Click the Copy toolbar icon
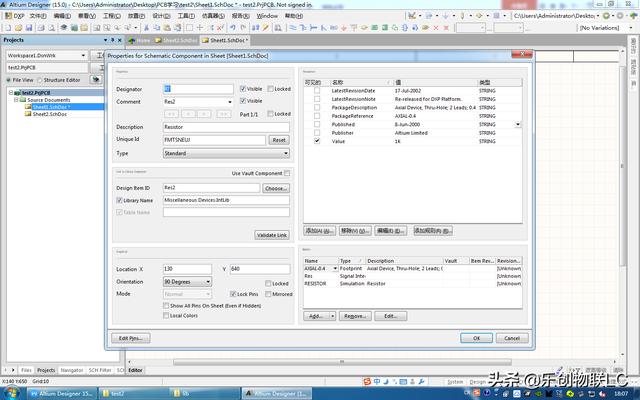Viewport: 640px width, 400px height. [157, 28]
